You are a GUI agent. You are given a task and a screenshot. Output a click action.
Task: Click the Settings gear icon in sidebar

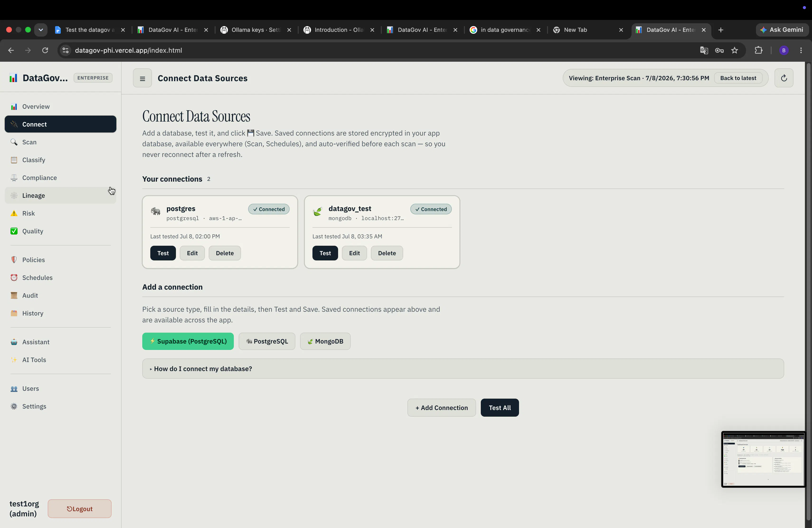[14, 406]
